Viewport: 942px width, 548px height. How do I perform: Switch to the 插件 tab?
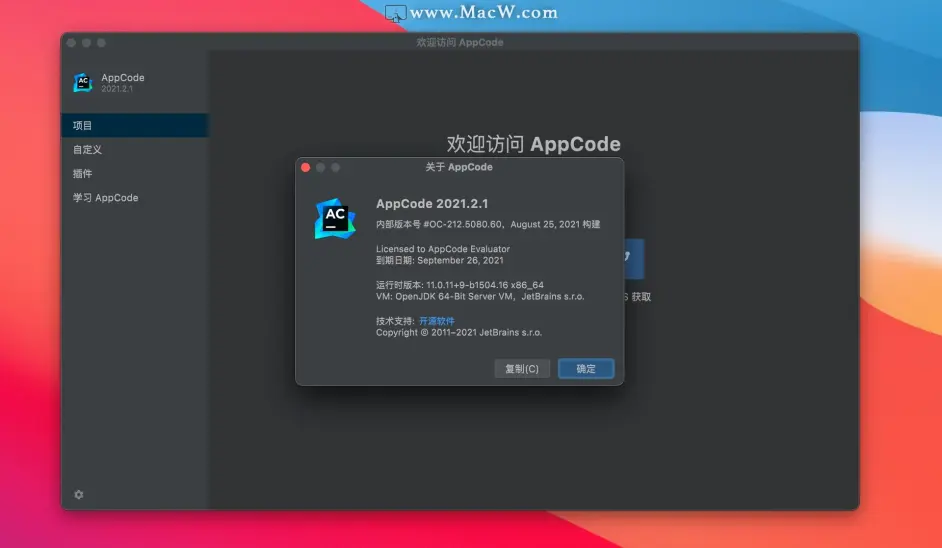pos(135,174)
